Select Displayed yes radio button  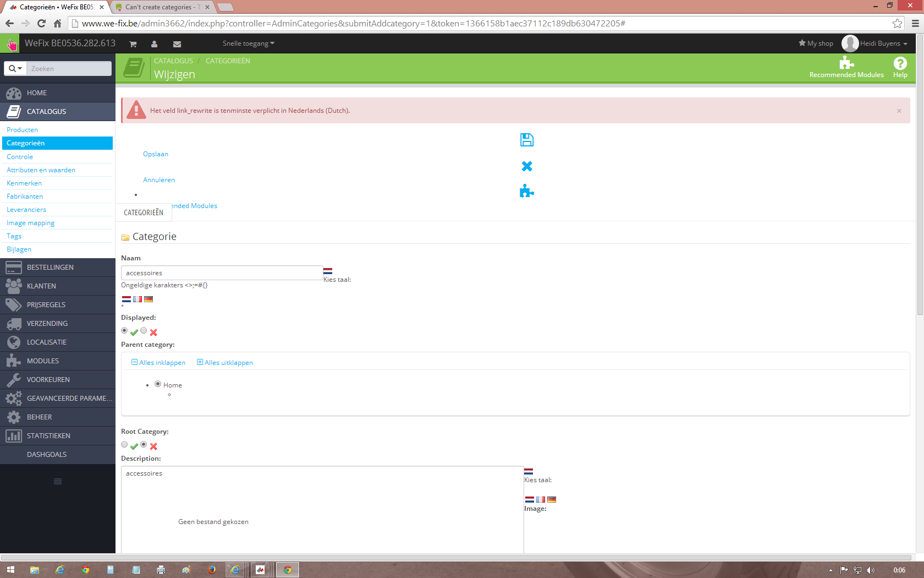coord(124,331)
